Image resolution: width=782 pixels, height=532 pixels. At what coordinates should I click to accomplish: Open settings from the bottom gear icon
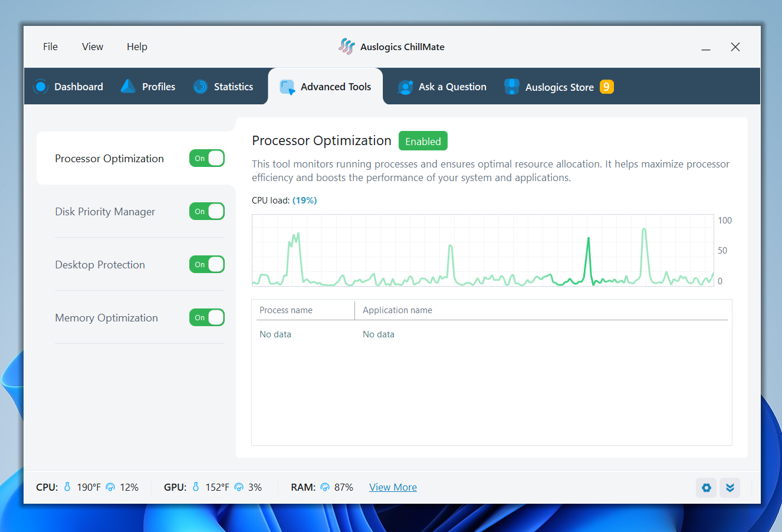[x=706, y=488]
